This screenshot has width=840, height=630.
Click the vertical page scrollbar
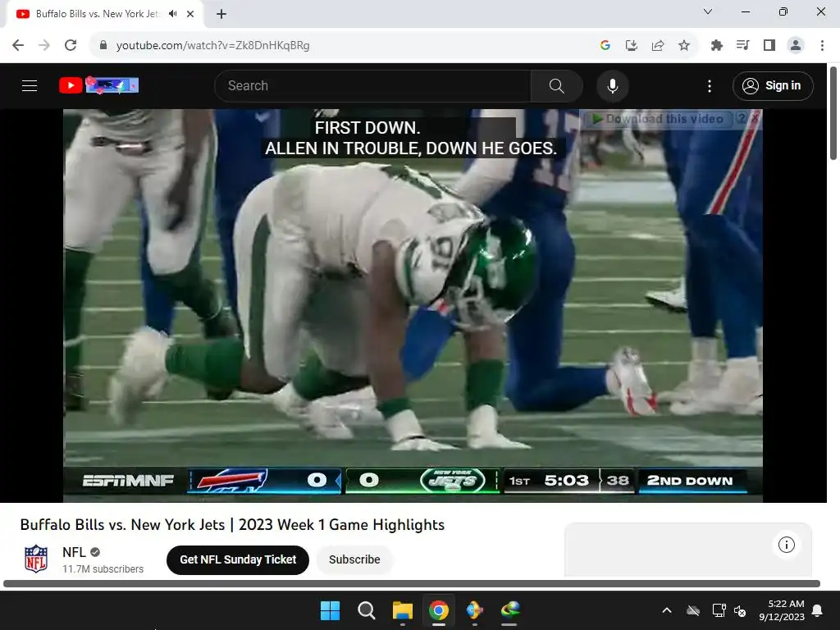coord(833,113)
